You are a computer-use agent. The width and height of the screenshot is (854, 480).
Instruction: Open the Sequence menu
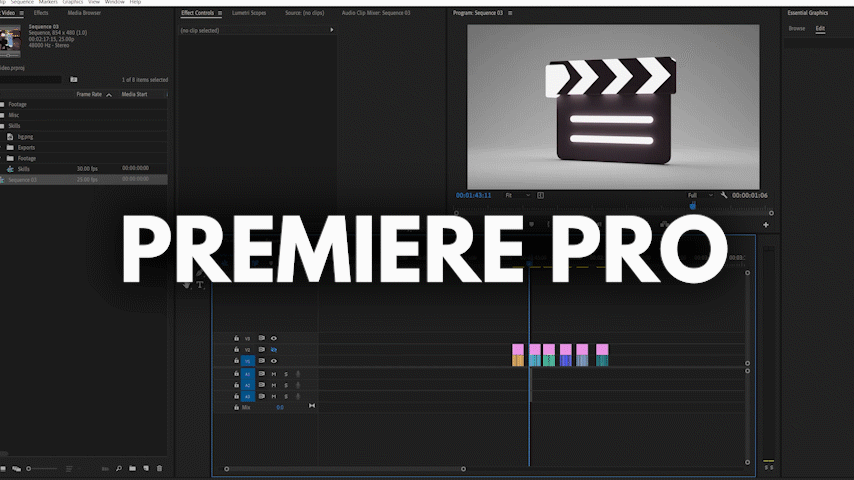pos(22,2)
